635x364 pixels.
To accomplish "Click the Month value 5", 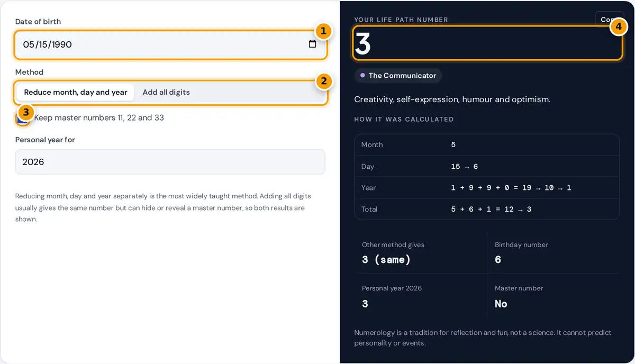I will 453,144.
